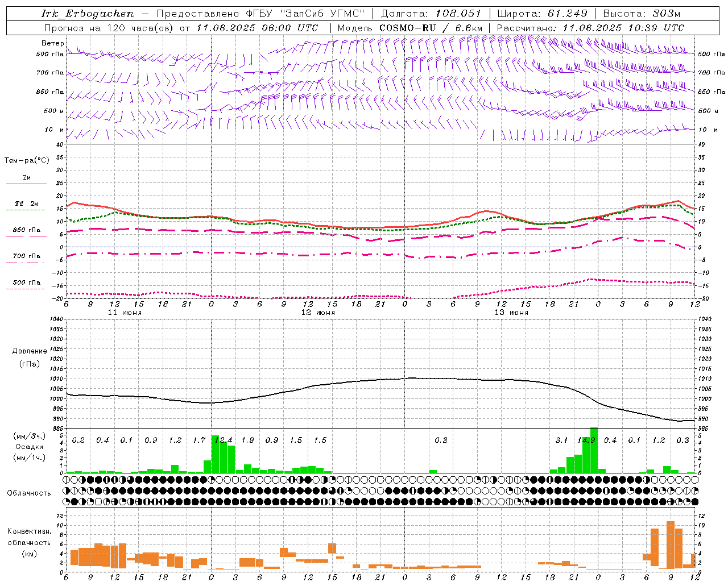Click the "(км)" unit label
This screenshot has width=728, height=582.
pyautogui.click(x=30, y=554)
